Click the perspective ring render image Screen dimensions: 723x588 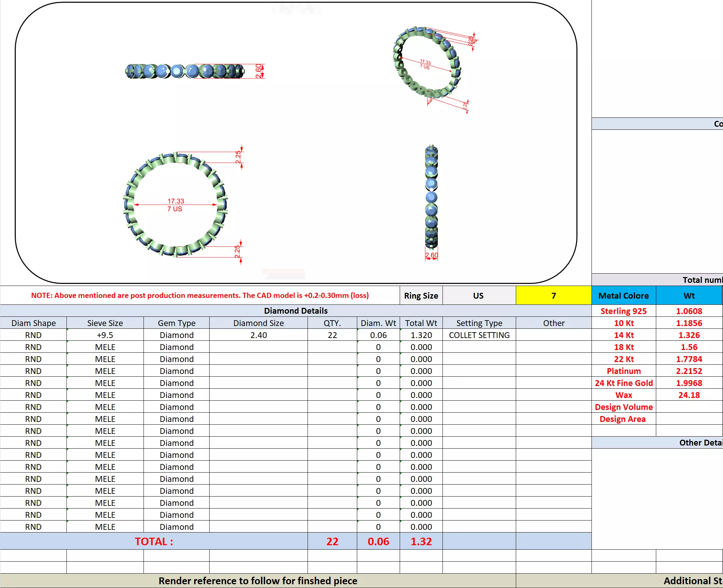coord(427,63)
